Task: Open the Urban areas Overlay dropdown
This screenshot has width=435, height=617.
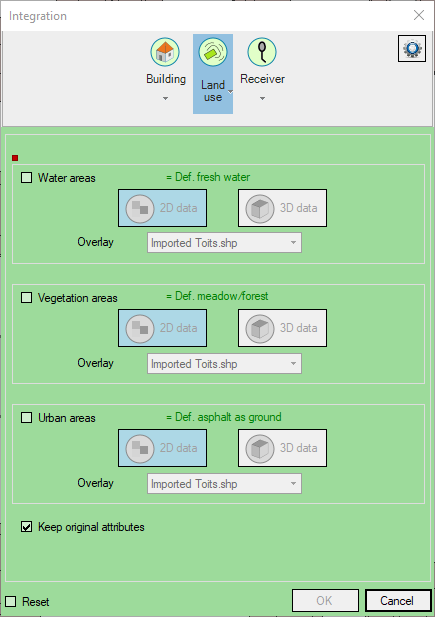Action: [224, 484]
